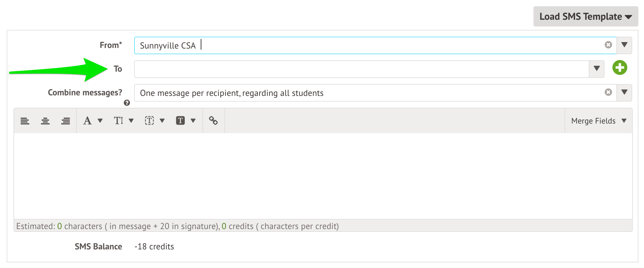Clear the Combine messages selection
The height and width of the screenshot is (268, 644).
608,92
